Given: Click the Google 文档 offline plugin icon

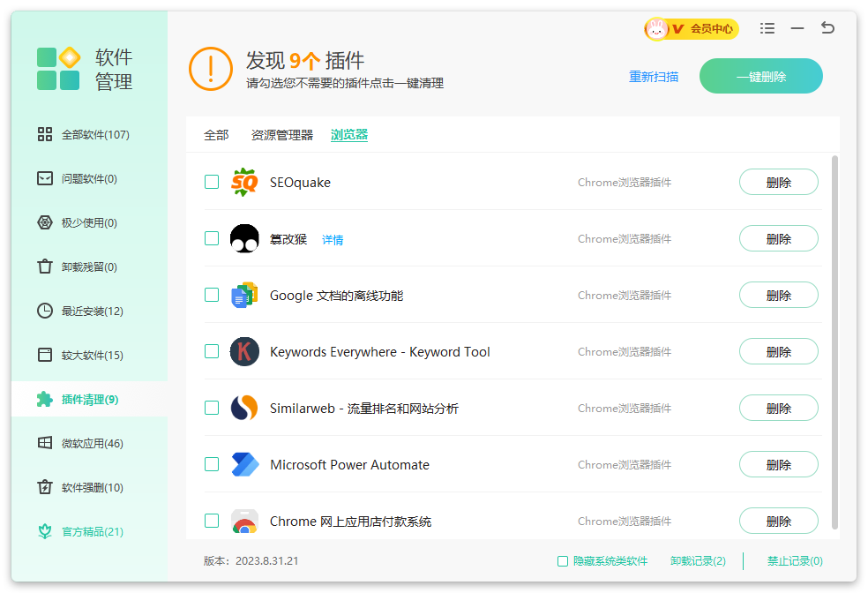Looking at the screenshot, I should click(x=244, y=295).
